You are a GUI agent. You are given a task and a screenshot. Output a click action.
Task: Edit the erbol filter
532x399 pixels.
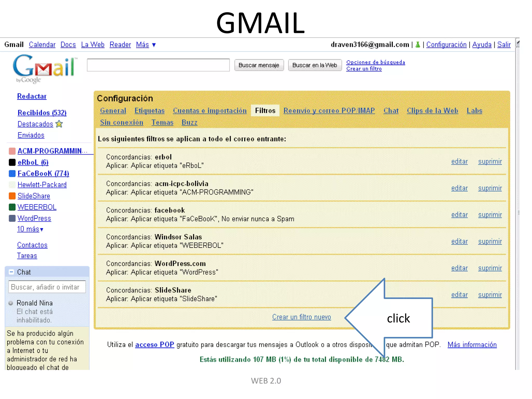(460, 161)
